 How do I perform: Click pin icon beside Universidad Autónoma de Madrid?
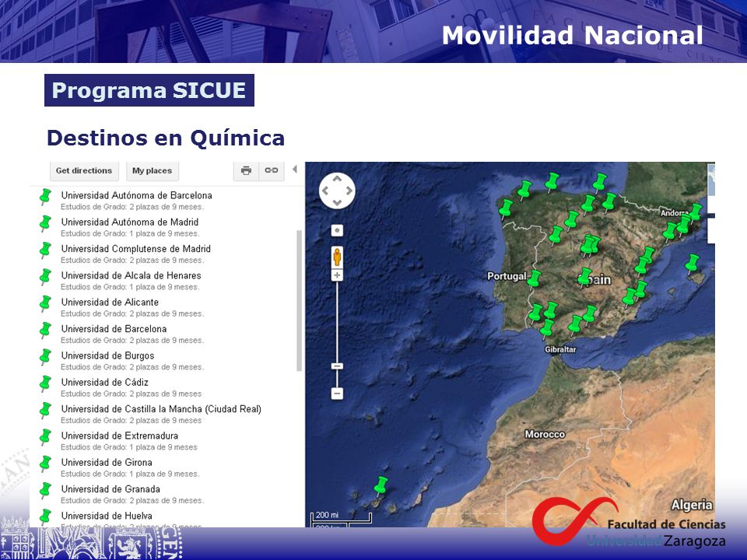(x=45, y=223)
